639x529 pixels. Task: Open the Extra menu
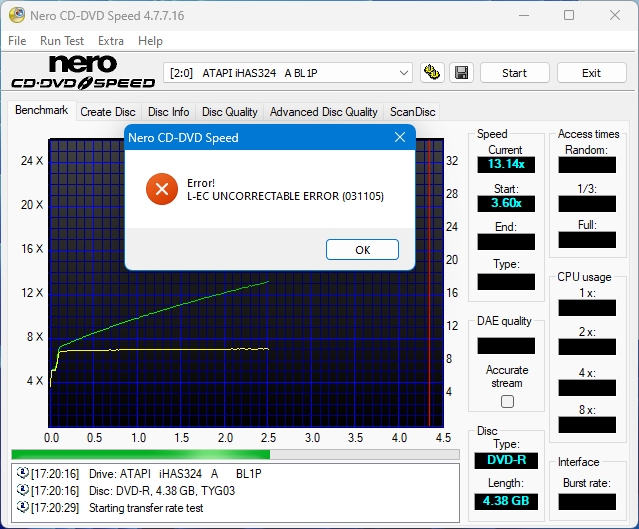[111, 41]
